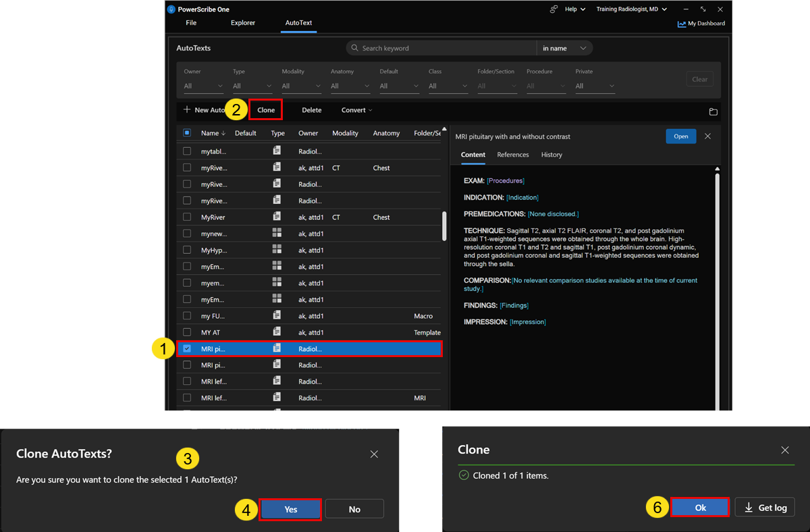Click the grid type icon of mynew... row
Screen dimensions: 810x532
coord(277,234)
